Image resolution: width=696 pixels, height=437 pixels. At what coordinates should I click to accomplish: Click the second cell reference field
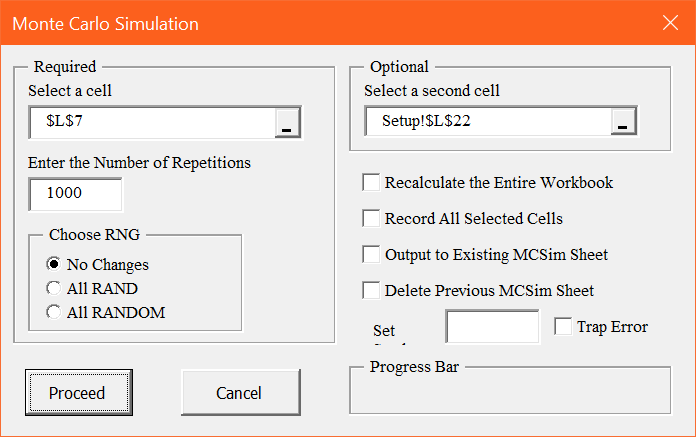488,122
